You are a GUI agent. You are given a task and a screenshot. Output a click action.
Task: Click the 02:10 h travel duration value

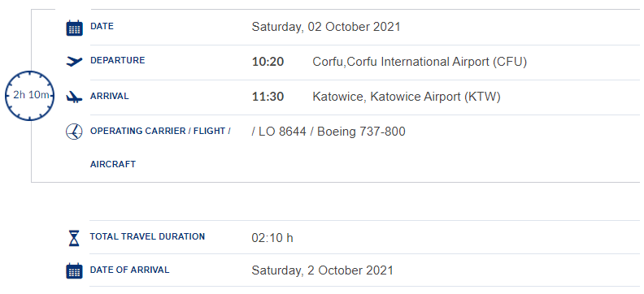(x=272, y=238)
